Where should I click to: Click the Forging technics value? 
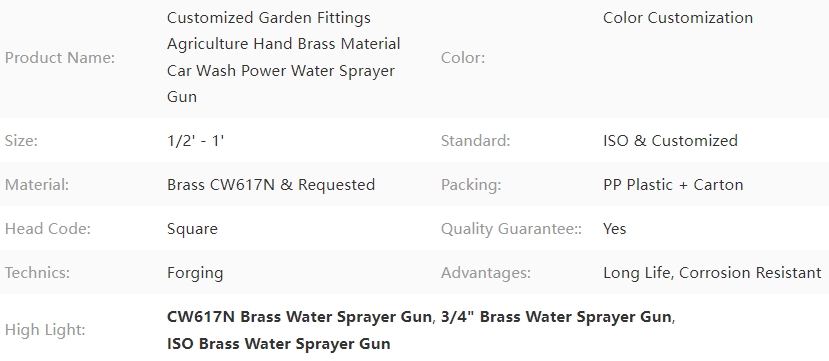(x=195, y=273)
